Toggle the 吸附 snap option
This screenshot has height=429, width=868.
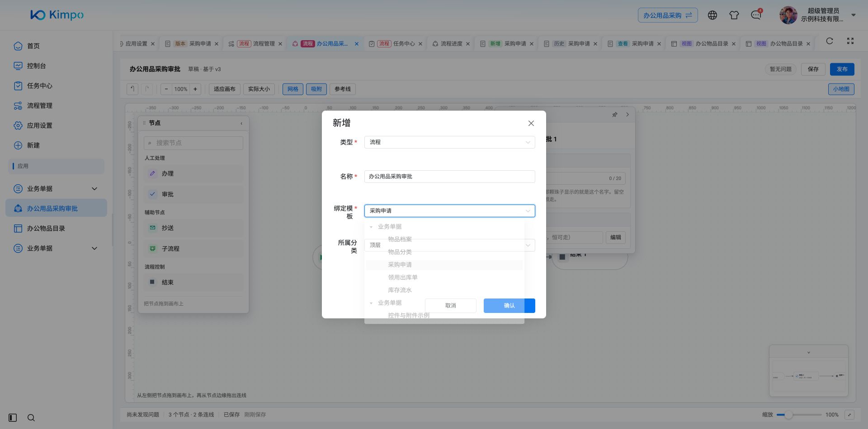click(316, 89)
